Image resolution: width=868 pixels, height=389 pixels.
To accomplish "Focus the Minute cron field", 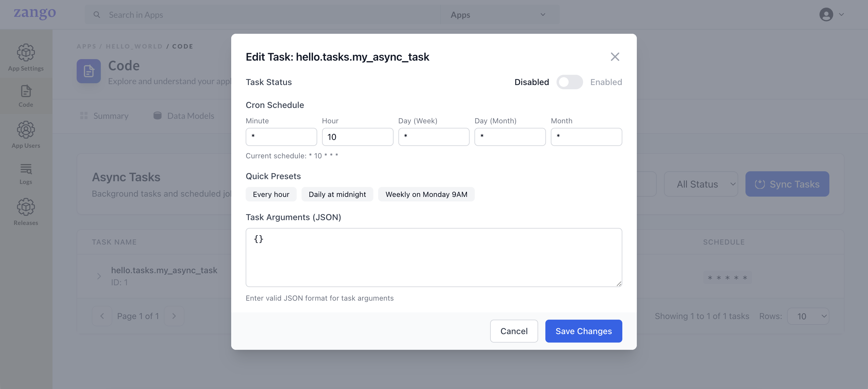I will pos(281,137).
